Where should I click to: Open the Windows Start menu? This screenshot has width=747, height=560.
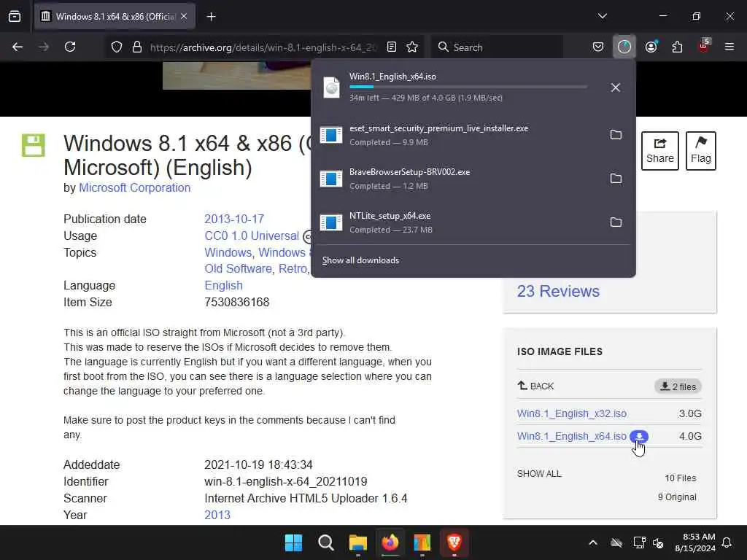[293, 542]
